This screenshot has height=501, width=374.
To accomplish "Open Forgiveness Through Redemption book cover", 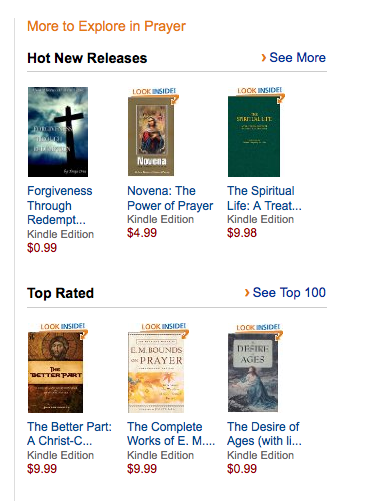I will click(x=58, y=132).
